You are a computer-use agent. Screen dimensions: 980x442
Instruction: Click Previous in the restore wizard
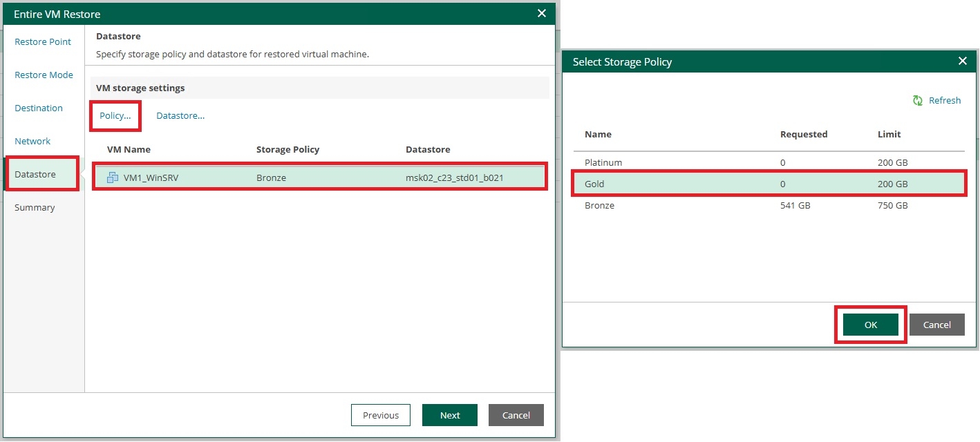coord(381,415)
